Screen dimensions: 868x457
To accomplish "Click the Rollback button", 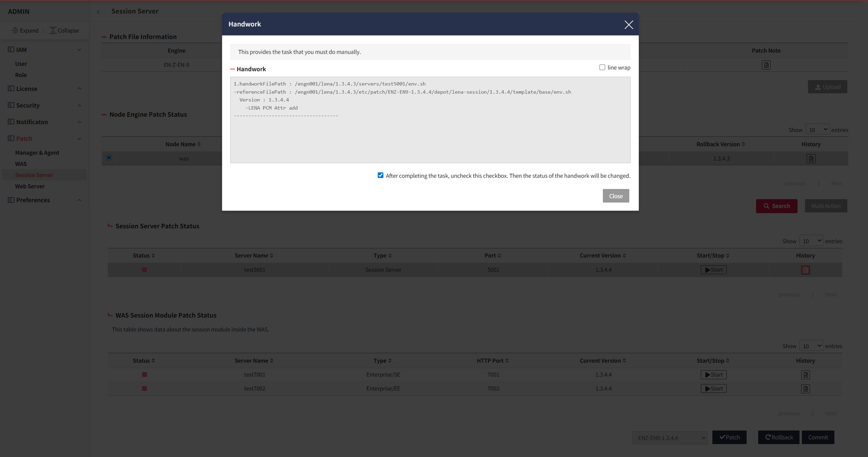I will click(778, 437).
